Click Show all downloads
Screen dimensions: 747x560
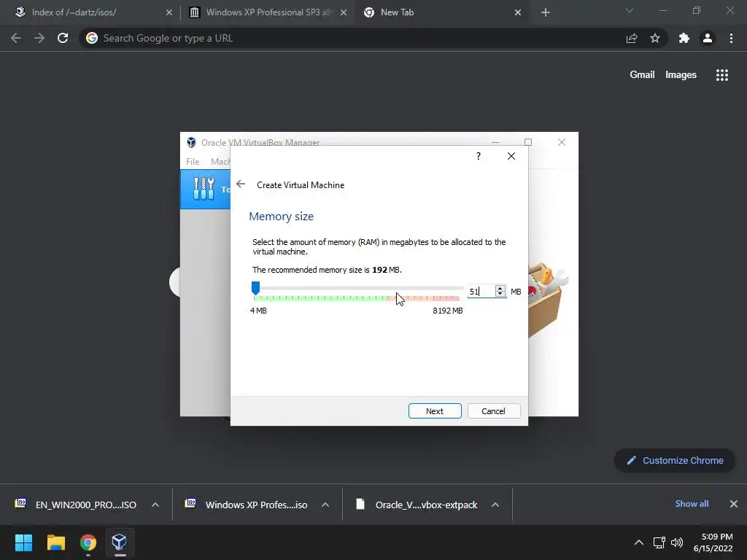(692, 504)
